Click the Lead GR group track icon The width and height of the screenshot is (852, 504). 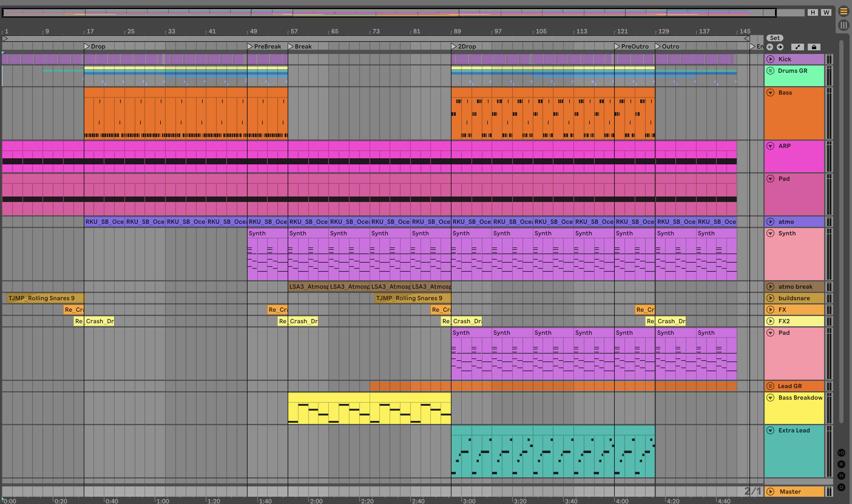[x=770, y=386]
